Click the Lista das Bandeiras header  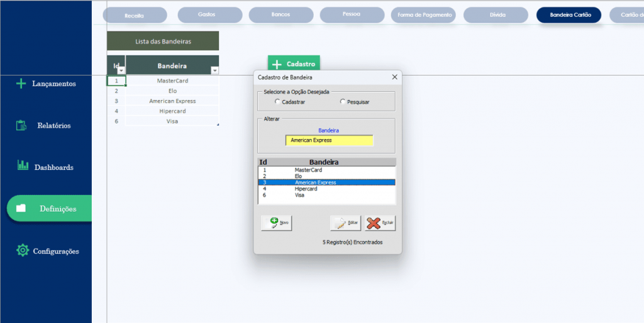[x=163, y=41]
